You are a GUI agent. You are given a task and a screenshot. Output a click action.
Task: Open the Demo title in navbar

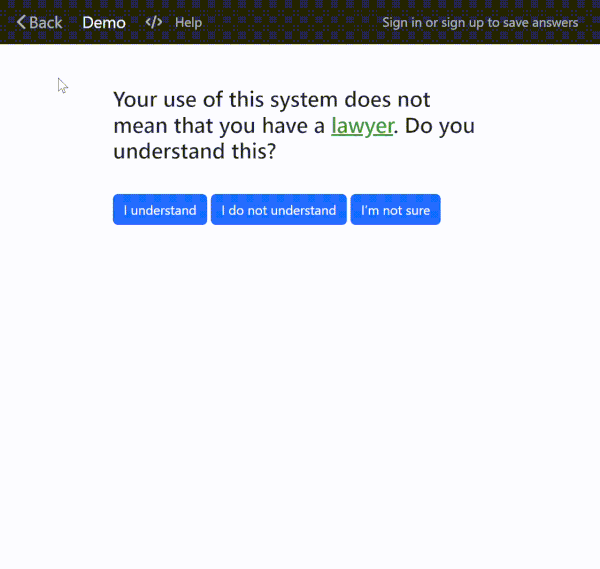click(x=104, y=22)
